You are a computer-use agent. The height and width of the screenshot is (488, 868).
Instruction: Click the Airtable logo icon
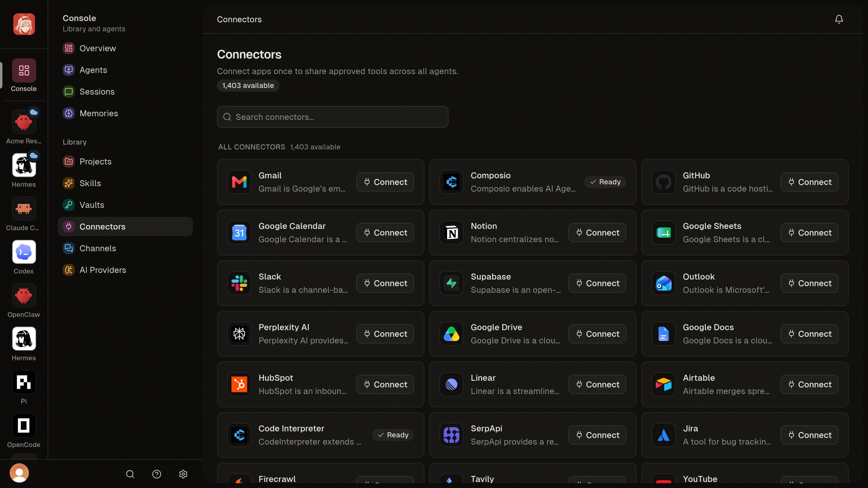(x=663, y=384)
